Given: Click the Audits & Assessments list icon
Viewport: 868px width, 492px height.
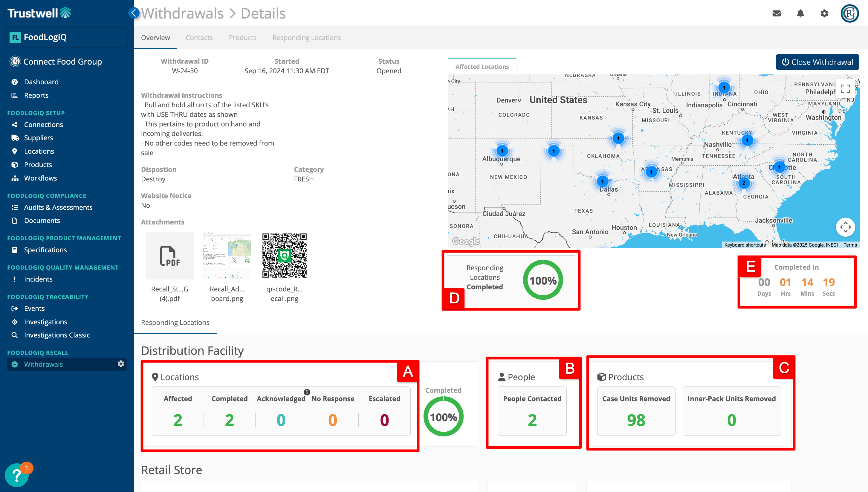Looking at the screenshot, I should (15, 207).
